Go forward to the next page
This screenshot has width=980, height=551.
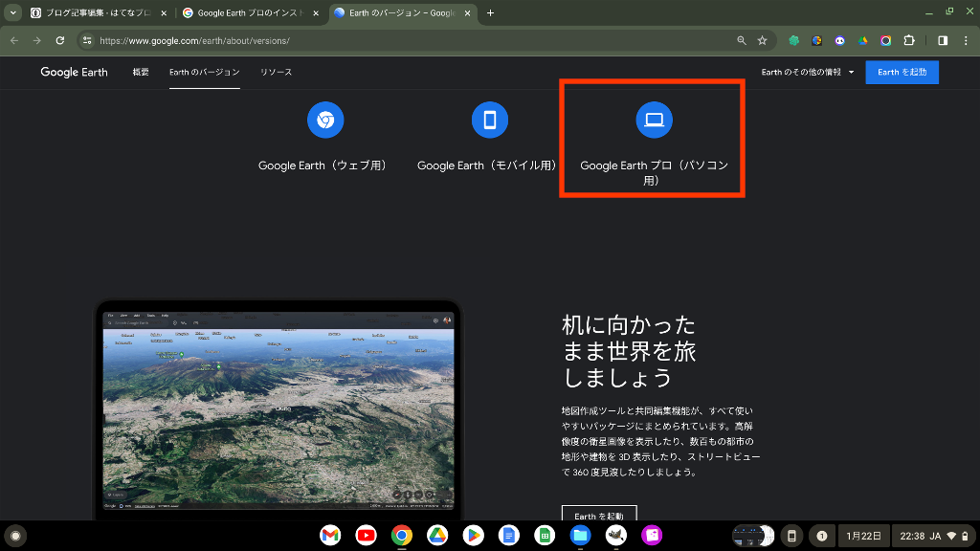click(37, 40)
